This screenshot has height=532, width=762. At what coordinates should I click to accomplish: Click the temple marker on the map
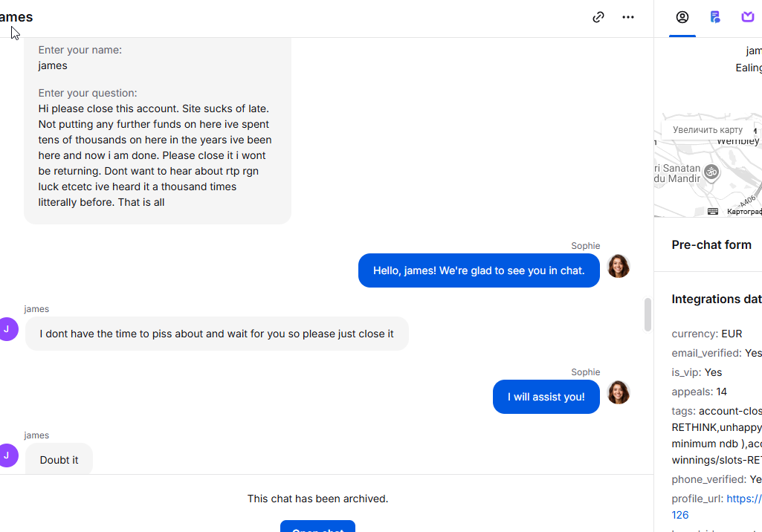pos(711,172)
